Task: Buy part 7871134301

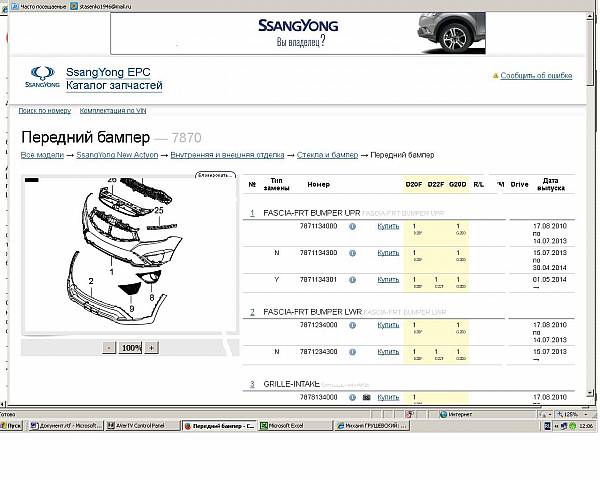Action: pos(388,280)
